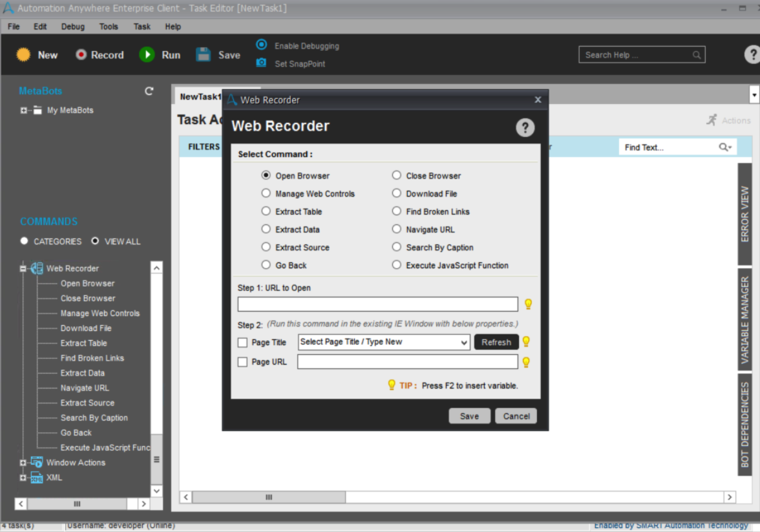Select Search By Caption in commands tree
This screenshot has height=532, width=760.
tap(94, 418)
